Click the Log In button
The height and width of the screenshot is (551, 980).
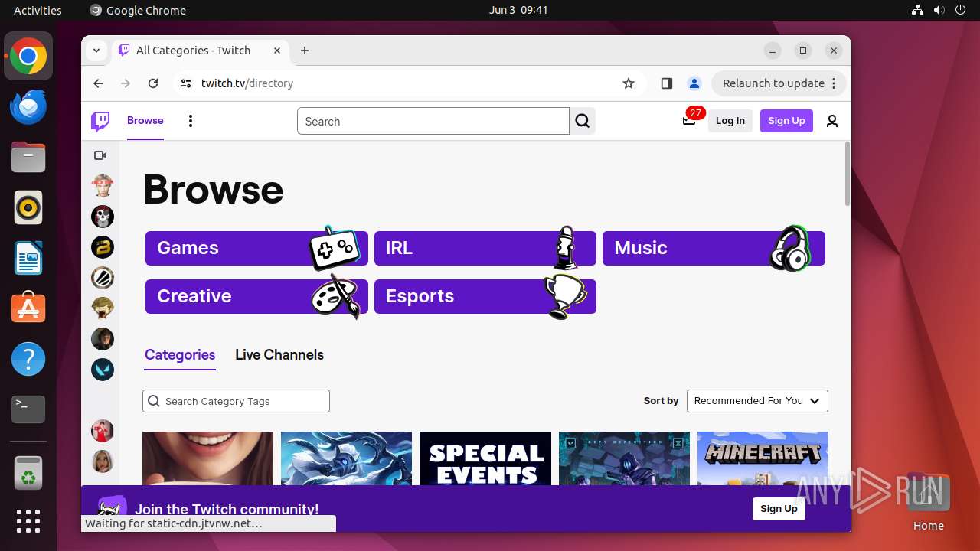click(x=730, y=121)
